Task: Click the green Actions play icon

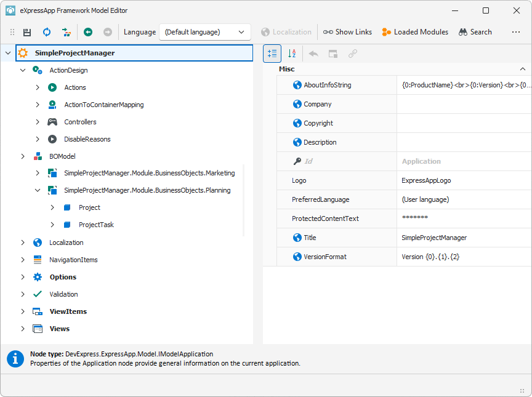Action: 52,87
